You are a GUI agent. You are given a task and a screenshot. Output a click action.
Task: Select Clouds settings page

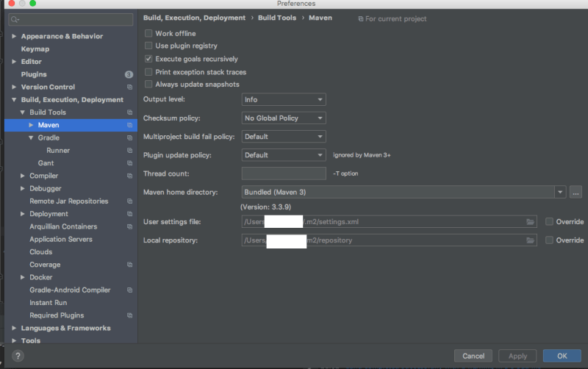tap(41, 252)
